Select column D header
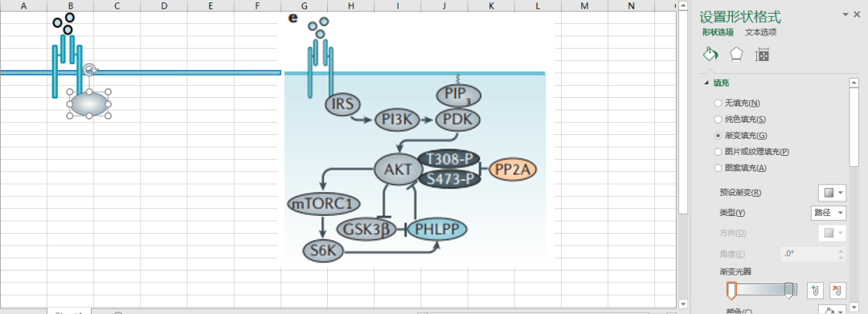Image resolution: width=868 pixels, height=314 pixels. [x=164, y=6]
